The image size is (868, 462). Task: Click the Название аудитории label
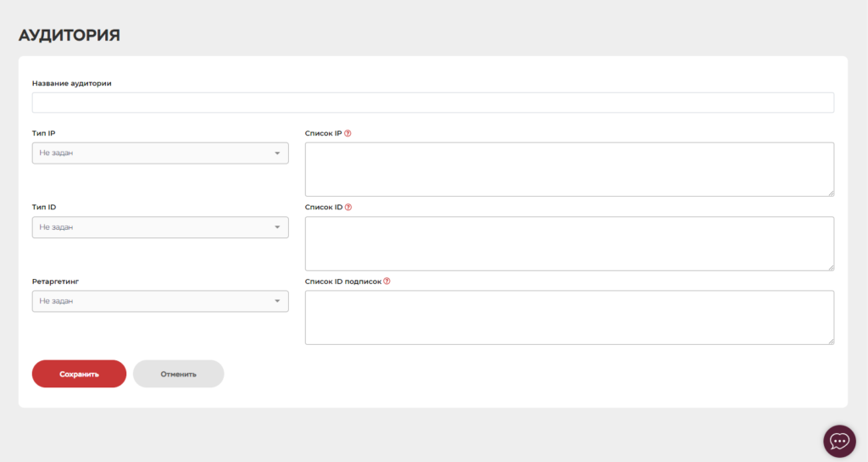click(x=72, y=84)
